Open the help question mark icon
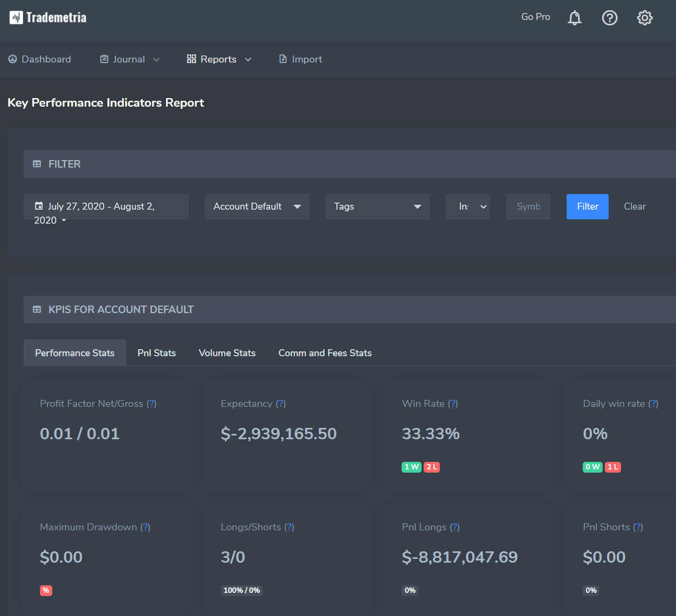This screenshot has width=676, height=616. [x=610, y=18]
